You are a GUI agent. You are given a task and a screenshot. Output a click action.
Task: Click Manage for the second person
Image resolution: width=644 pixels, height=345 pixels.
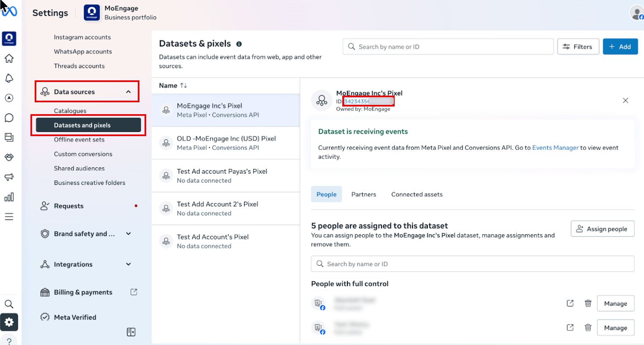pyautogui.click(x=616, y=328)
